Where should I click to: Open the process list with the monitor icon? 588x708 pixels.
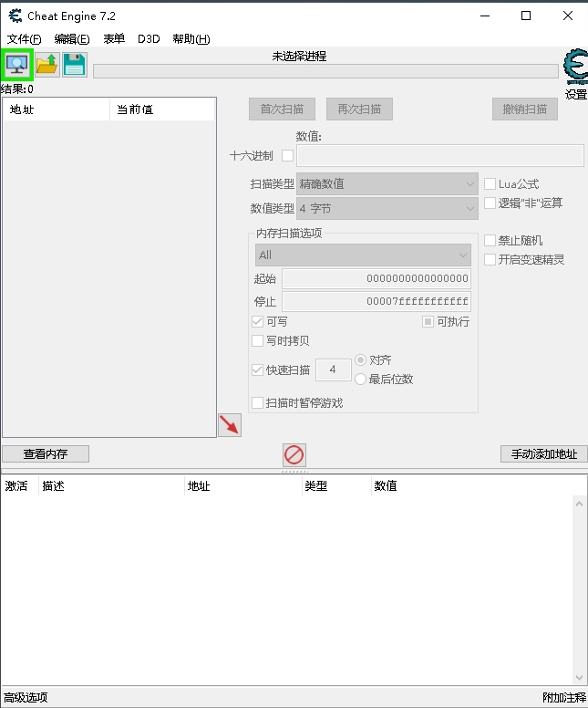point(17,65)
